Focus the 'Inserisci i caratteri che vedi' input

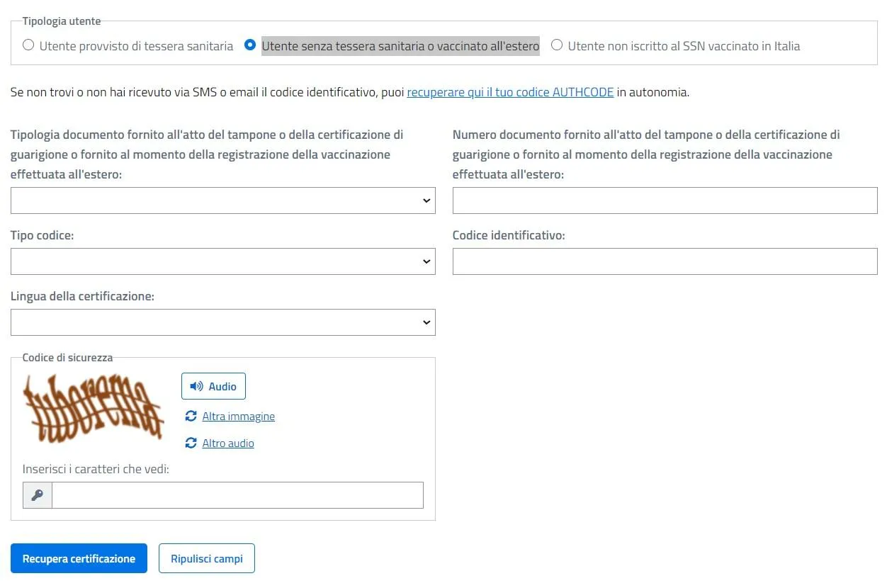237,495
